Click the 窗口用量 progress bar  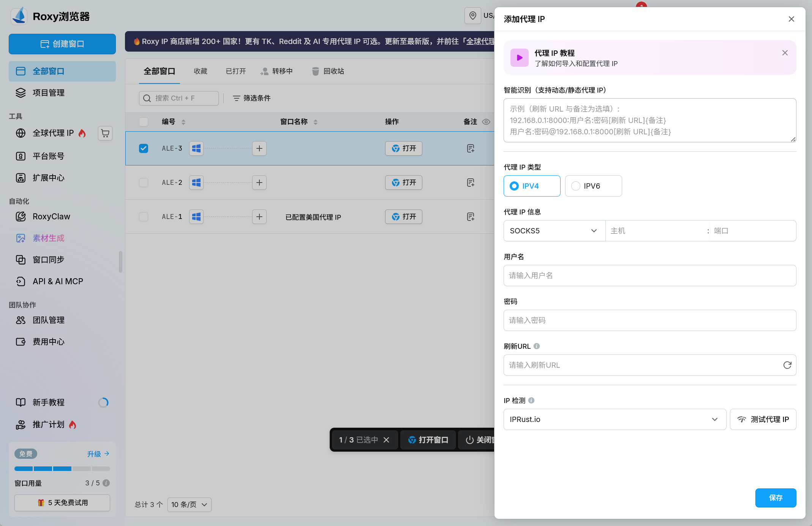(62, 469)
